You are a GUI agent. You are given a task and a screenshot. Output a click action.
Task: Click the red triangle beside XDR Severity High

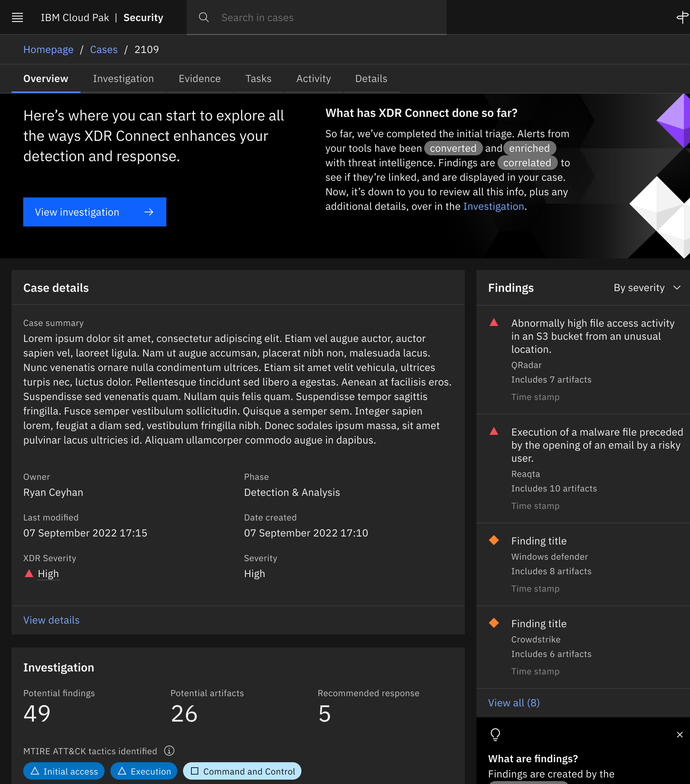(29, 573)
